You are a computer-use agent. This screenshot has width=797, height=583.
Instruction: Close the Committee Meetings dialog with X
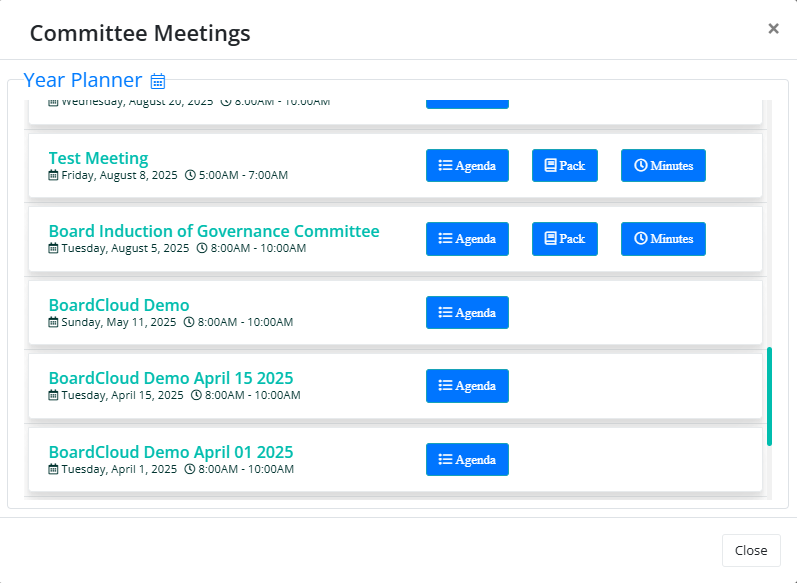point(773,28)
